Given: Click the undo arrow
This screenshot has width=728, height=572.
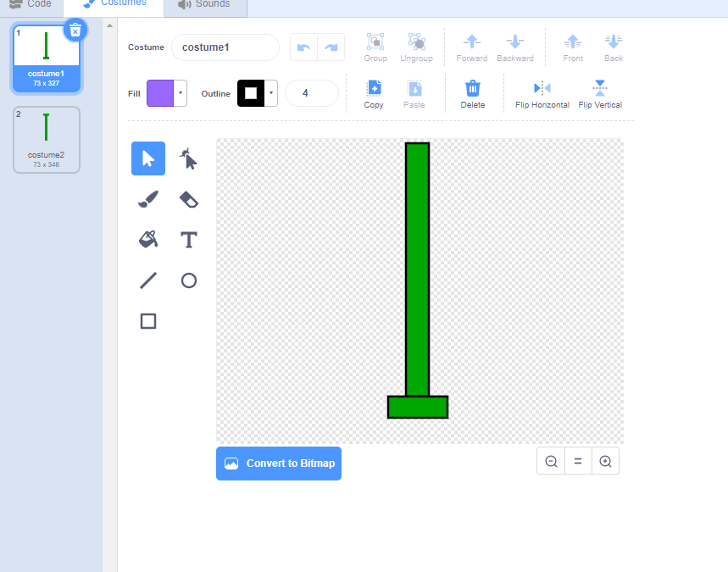Looking at the screenshot, I should 303,47.
